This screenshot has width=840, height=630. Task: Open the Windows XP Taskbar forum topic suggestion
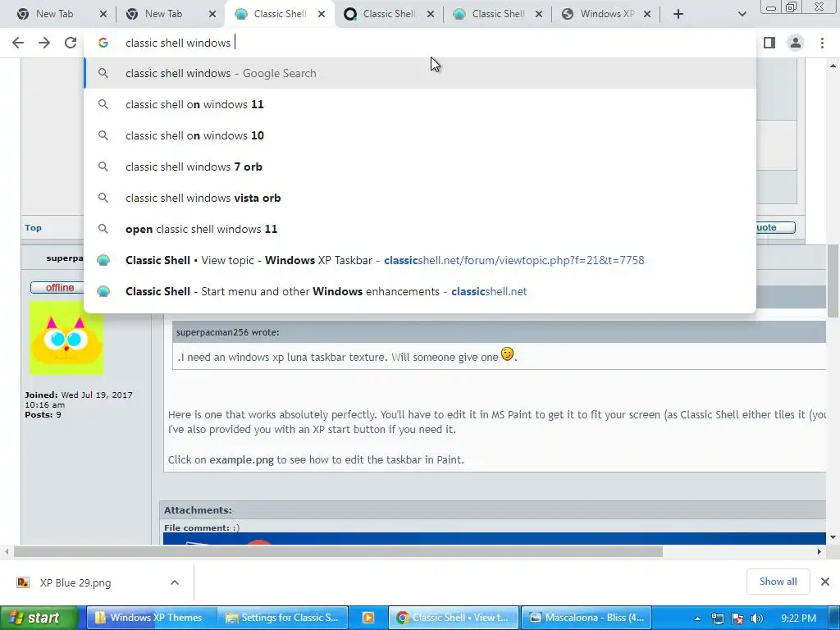(x=420, y=260)
